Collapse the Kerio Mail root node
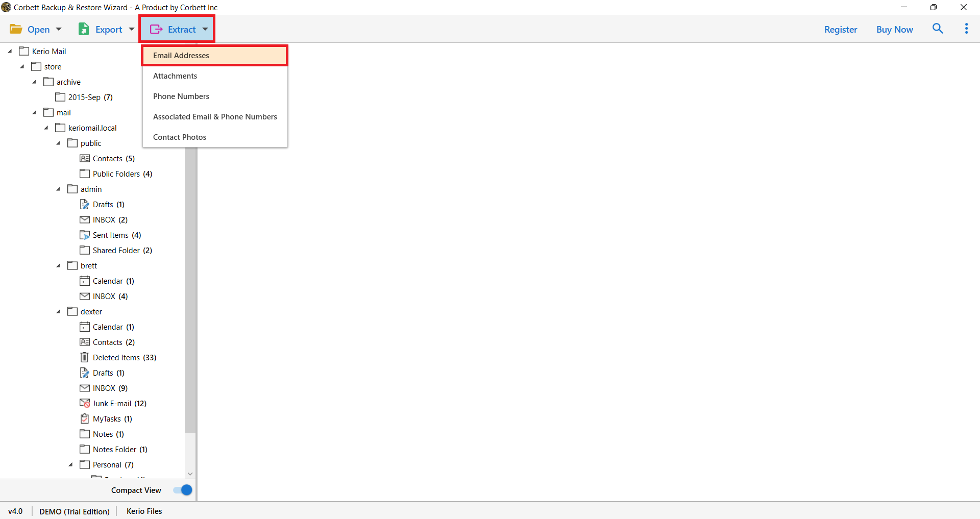 [x=10, y=51]
